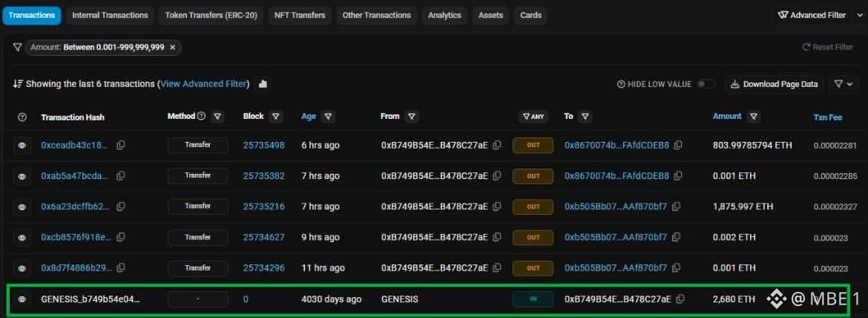
Task: Copy transaction hash 0x6a23dcffb62
Action: (x=121, y=206)
